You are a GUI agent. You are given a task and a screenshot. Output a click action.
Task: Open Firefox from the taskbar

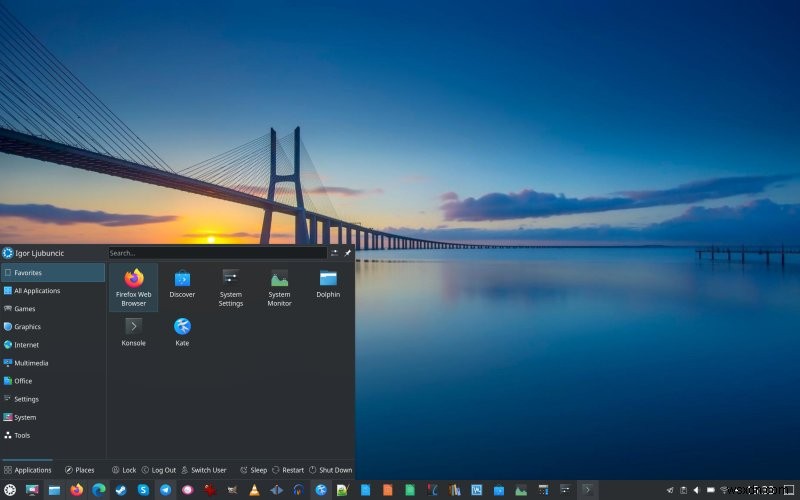pos(77,490)
